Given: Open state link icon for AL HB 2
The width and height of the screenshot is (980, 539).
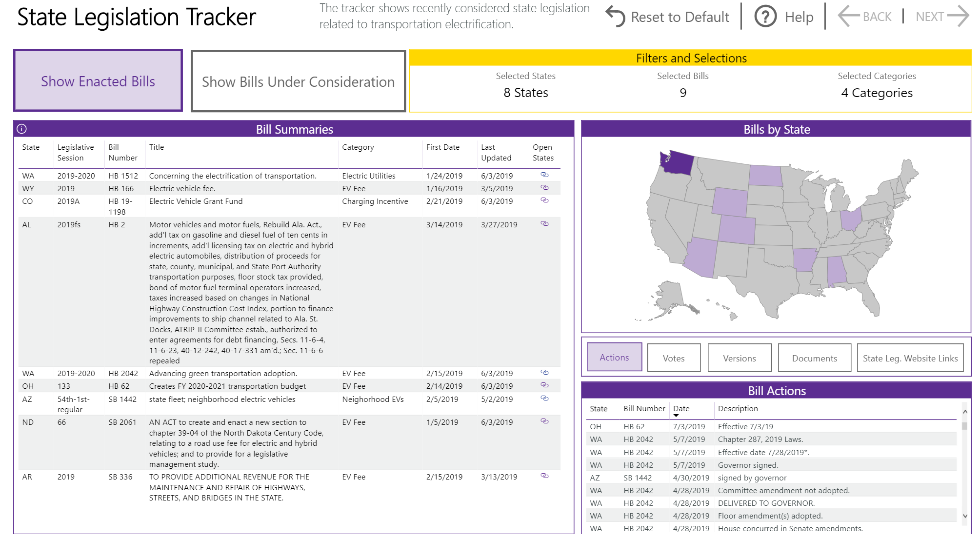Looking at the screenshot, I should (544, 224).
